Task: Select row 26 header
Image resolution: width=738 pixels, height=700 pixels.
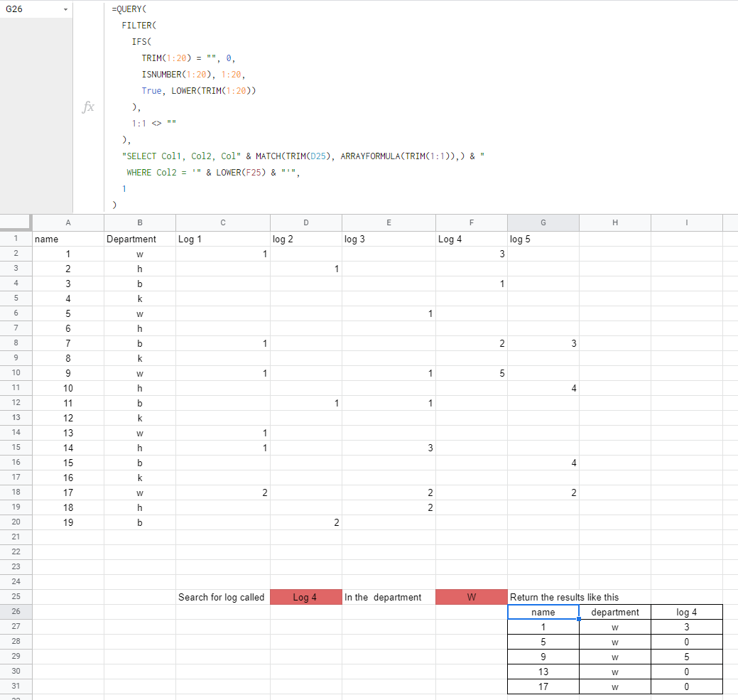Action: pyautogui.click(x=16, y=612)
